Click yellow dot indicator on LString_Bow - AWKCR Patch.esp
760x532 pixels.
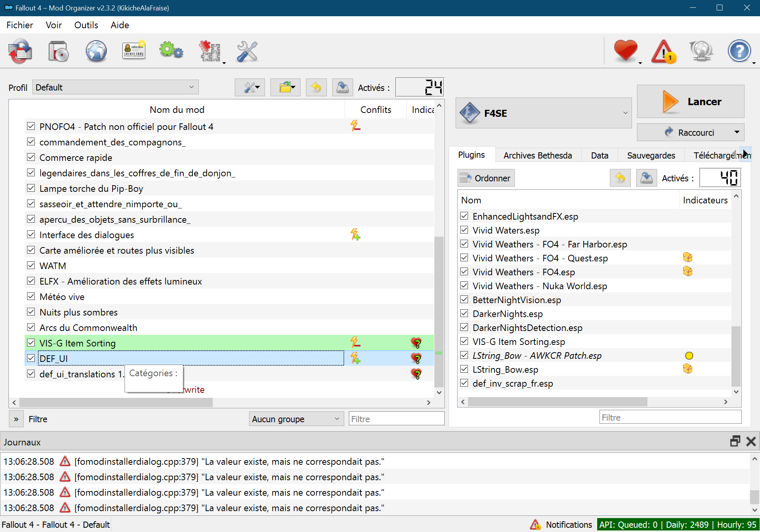689,356
